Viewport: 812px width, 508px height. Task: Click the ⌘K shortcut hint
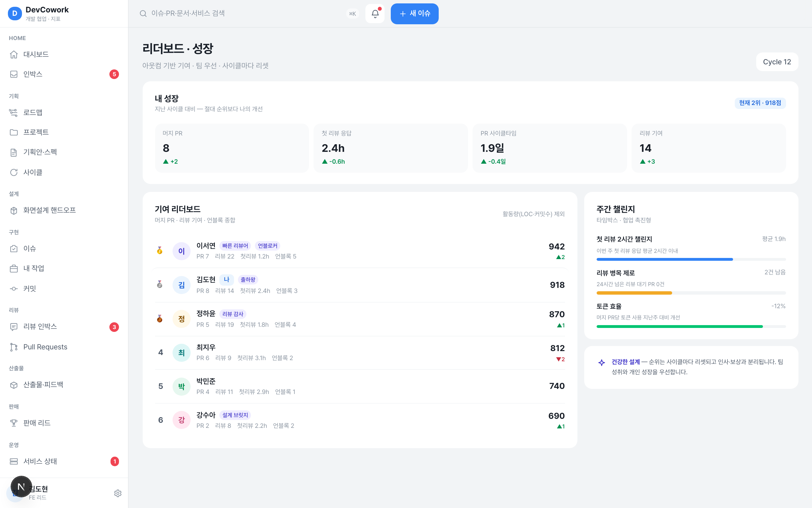click(352, 14)
